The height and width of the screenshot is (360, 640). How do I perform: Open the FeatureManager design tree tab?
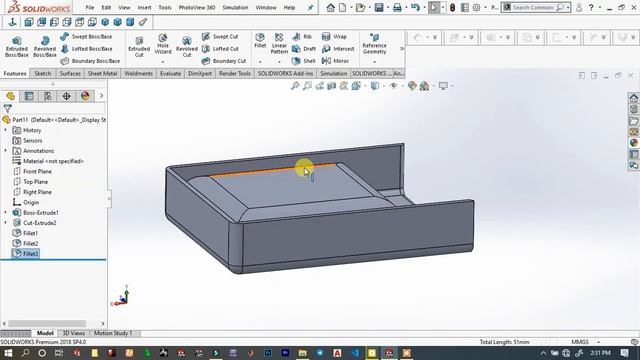[x=10, y=96]
